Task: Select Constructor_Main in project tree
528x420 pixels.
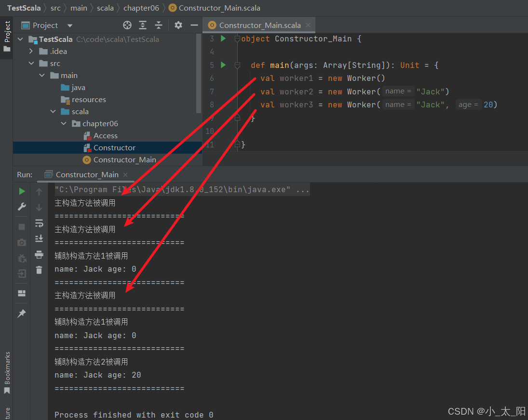Action: tap(120, 160)
